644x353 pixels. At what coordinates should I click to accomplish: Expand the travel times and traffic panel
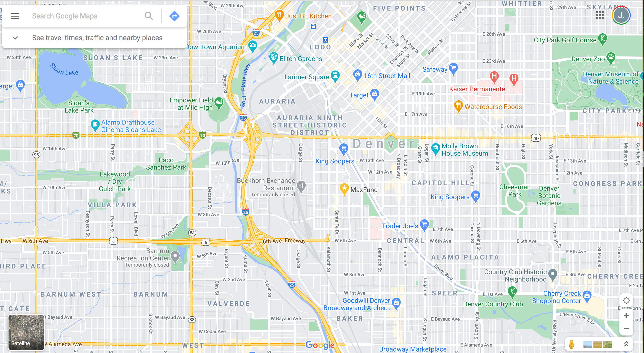pyautogui.click(x=14, y=38)
